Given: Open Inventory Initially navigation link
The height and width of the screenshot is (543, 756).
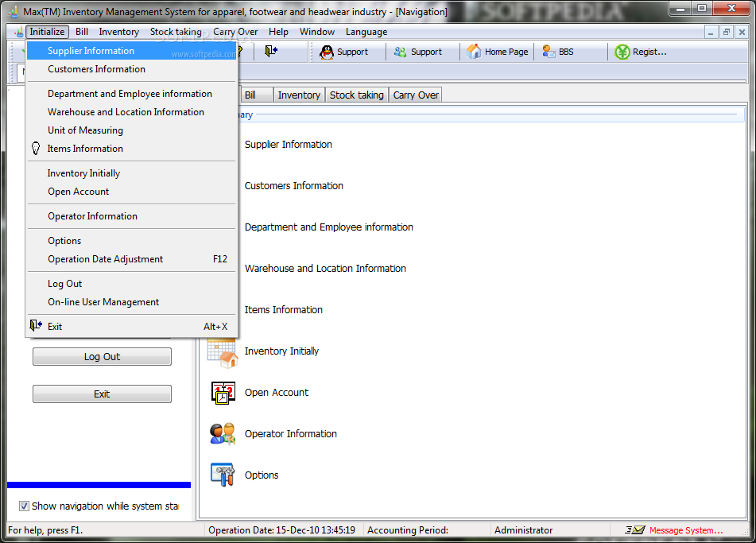Looking at the screenshot, I should [x=281, y=351].
